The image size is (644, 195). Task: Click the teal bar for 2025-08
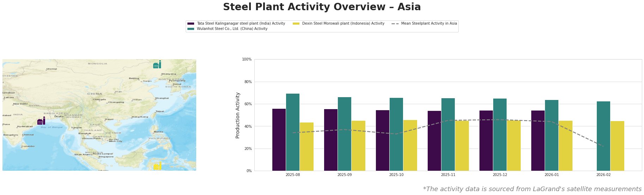[x=293, y=132]
